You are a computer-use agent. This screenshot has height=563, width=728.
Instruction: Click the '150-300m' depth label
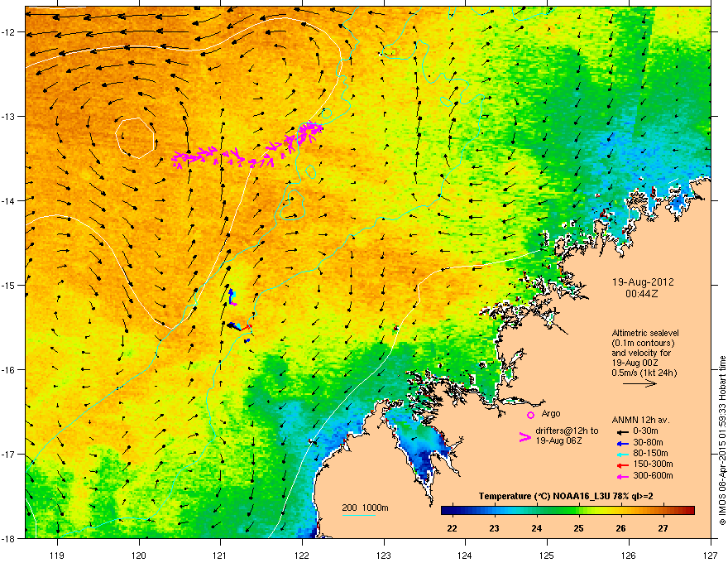coord(653,464)
